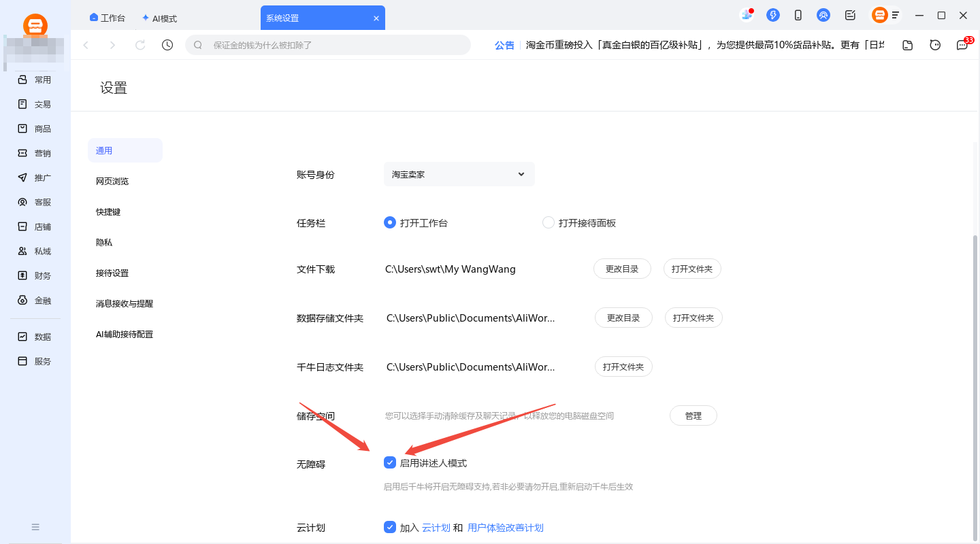The image size is (980, 544).
Task: Open the blue customer service headset icon
Action: 823,15
